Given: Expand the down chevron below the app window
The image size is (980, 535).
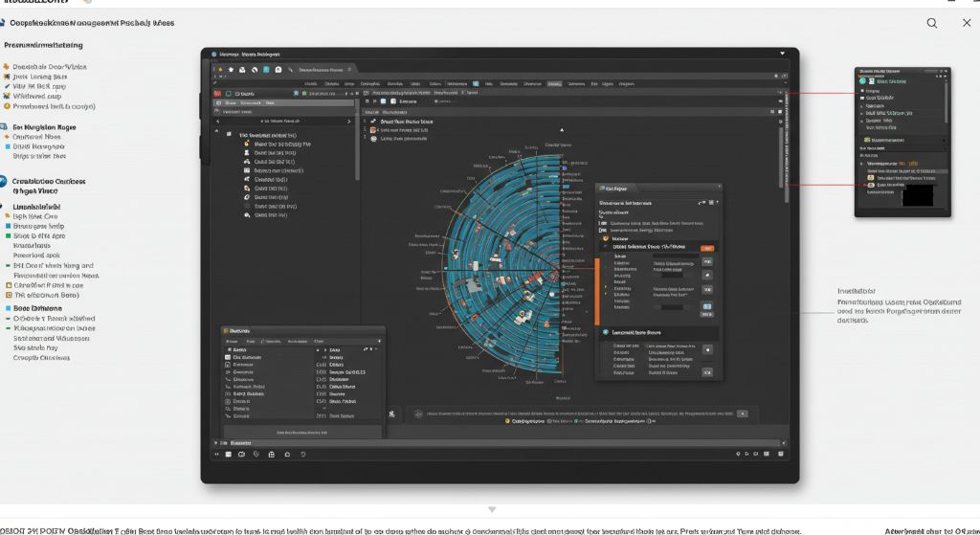Looking at the screenshot, I should [492, 509].
